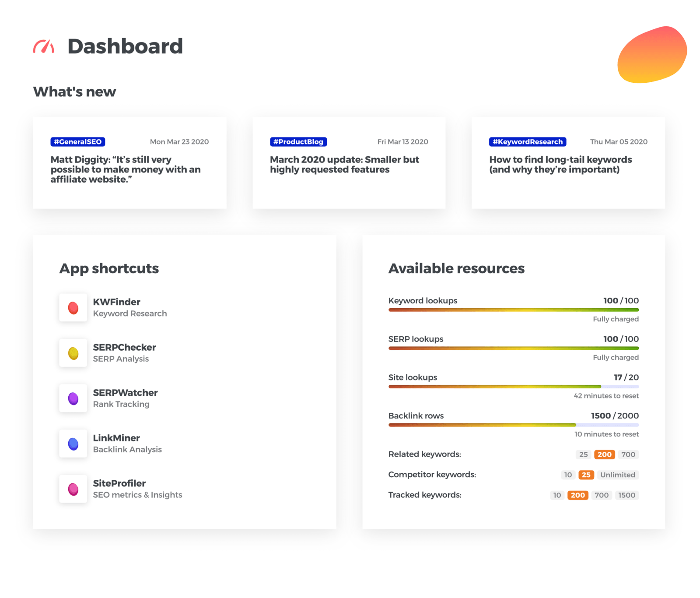Select 25 Related keywords option
Screen dimensions: 700x598
tap(583, 454)
